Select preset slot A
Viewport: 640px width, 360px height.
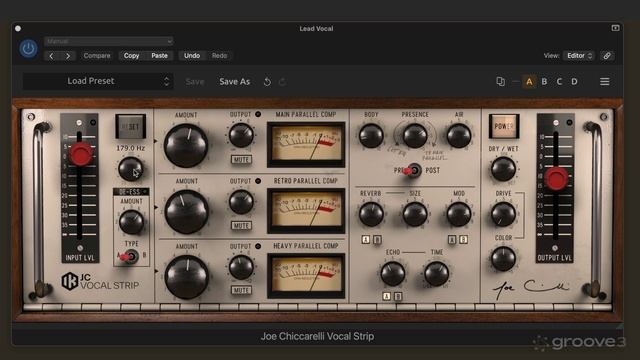529,82
